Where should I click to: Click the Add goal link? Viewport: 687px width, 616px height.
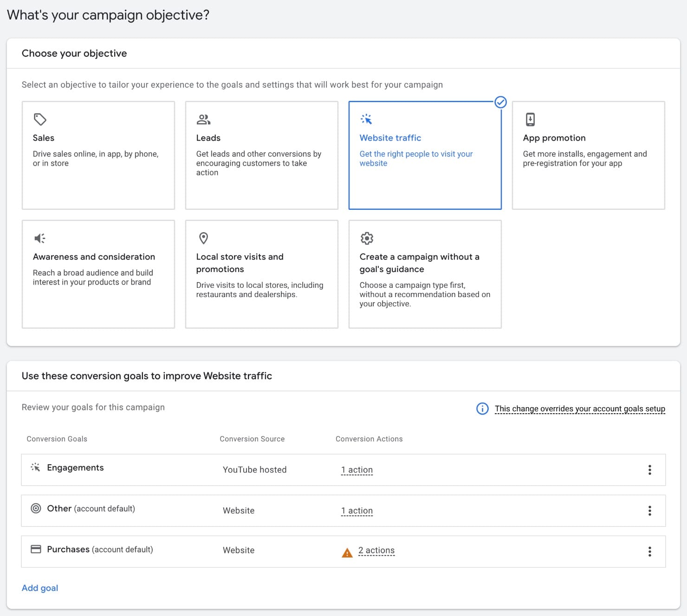click(39, 588)
